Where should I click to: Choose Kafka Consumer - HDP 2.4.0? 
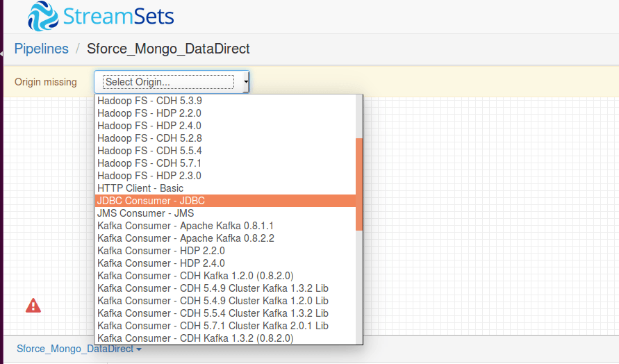(160, 263)
